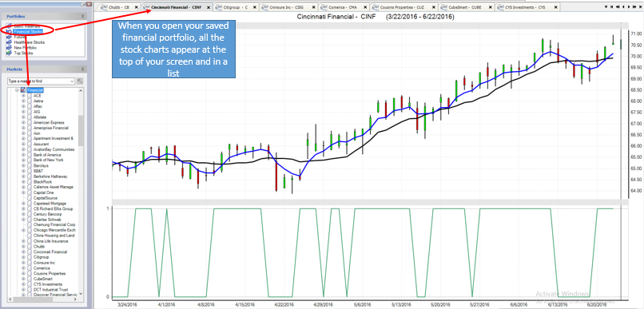Tick the Bank of America checkbox
The width and height of the screenshot is (644, 309).
pos(29,155)
